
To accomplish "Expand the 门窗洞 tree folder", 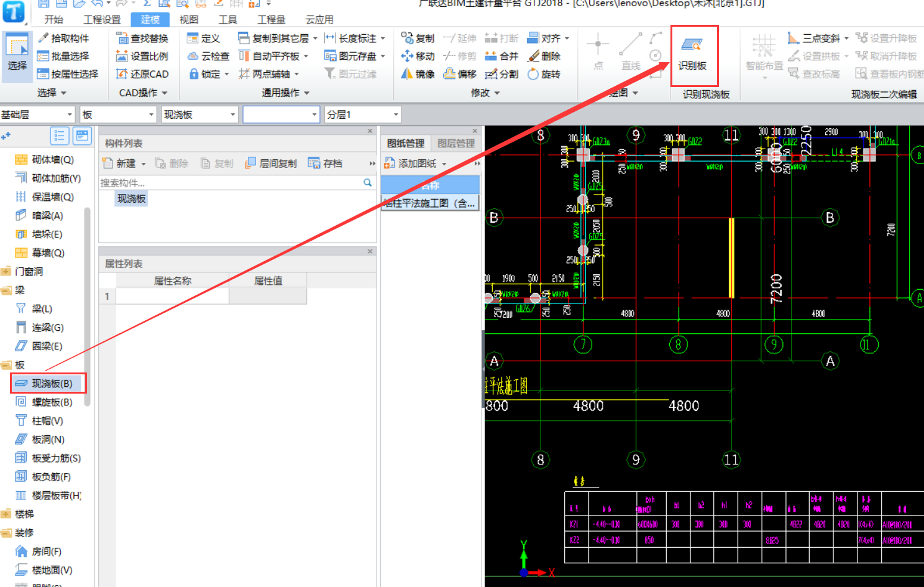I will [x=6, y=272].
